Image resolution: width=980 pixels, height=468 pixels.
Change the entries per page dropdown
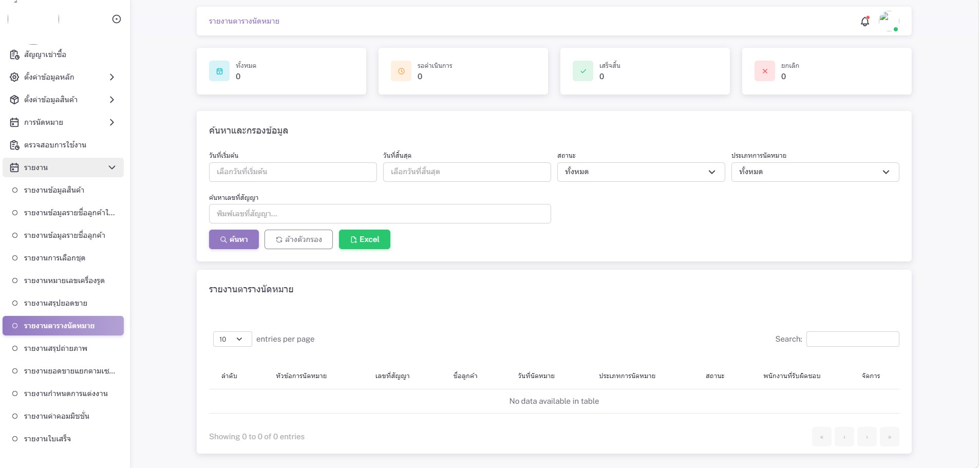pos(232,339)
